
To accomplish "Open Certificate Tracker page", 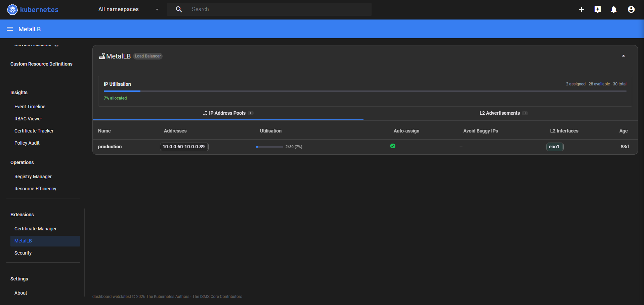I will click(34, 131).
